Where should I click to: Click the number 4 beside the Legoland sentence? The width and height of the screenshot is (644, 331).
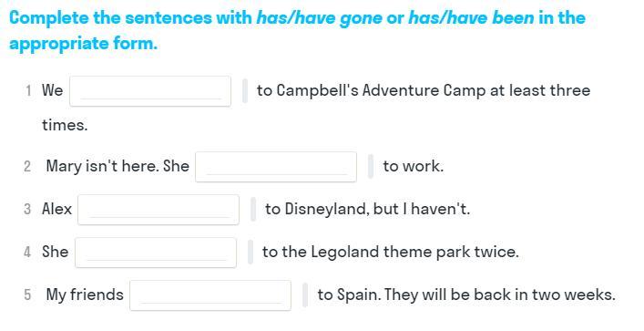click(27, 252)
